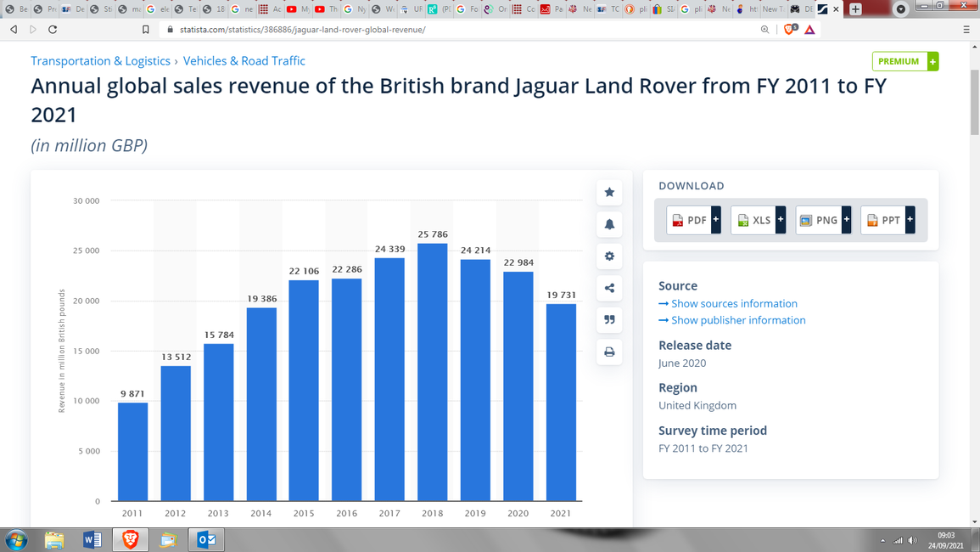This screenshot has height=552, width=980.
Task: Reload the Statista page
Action: coord(53,30)
